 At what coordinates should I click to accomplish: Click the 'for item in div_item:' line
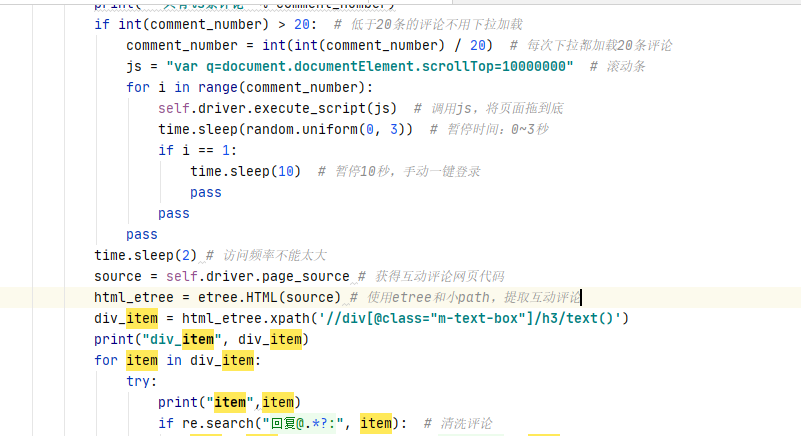pos(177,360)
